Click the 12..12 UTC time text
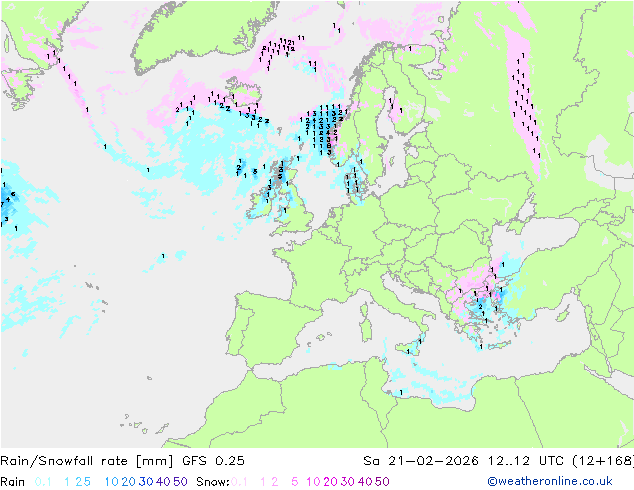The image size is (634, 490). click(525, 460)
